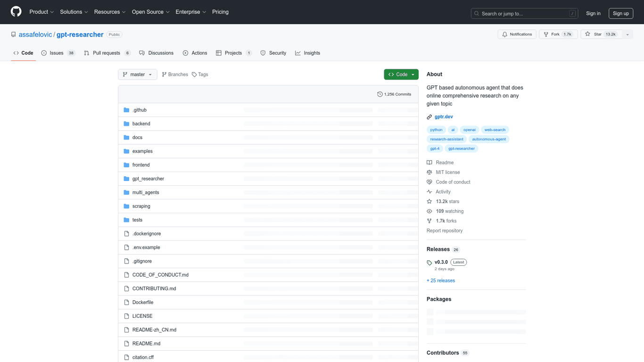Fork the repository using Fork button
The image size is (644, 362).
[558, 34]
